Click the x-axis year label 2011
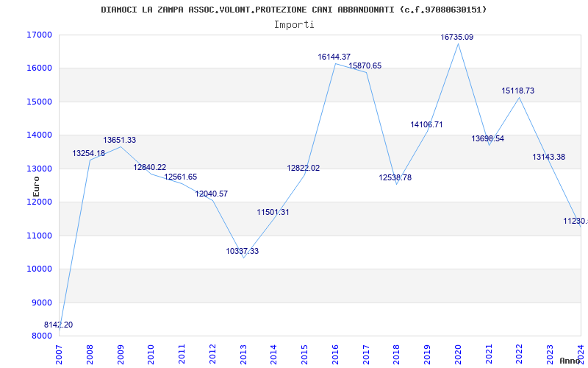This screenshot has width=588, height=368. [x=182, y=354]
